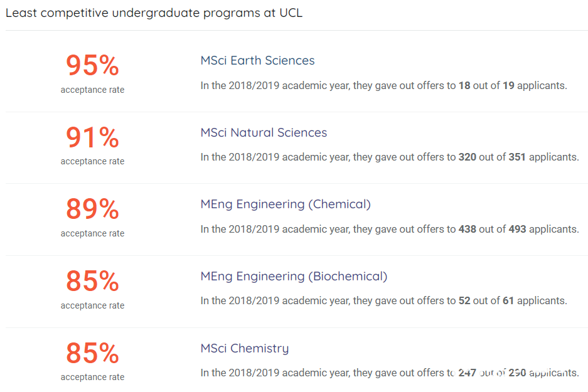Click the Natural Sciences offers description text

click(x=390, y=157)
